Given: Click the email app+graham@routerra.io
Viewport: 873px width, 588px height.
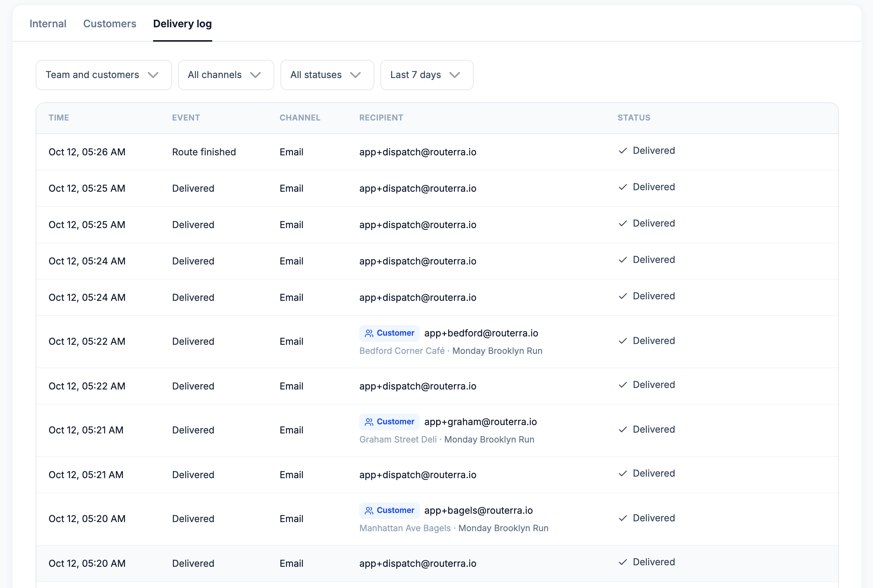Looking at the screenshot, I should [x=480, y=422].
